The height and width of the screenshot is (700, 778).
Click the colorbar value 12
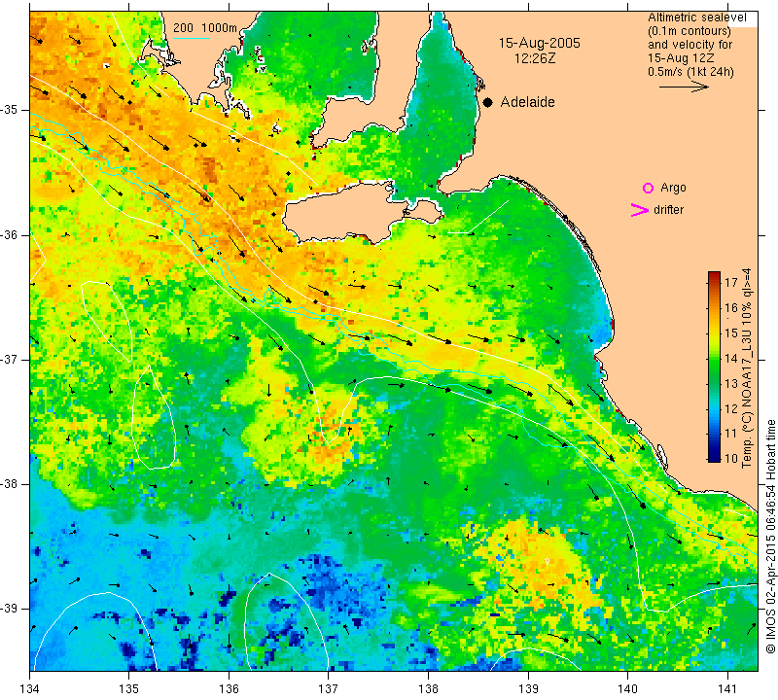click(731, 408)
